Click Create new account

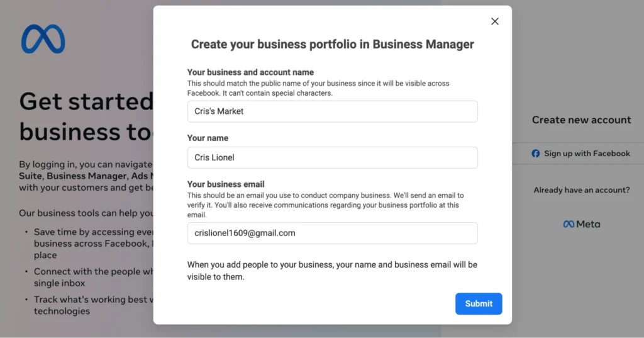(x=581, y=120)
